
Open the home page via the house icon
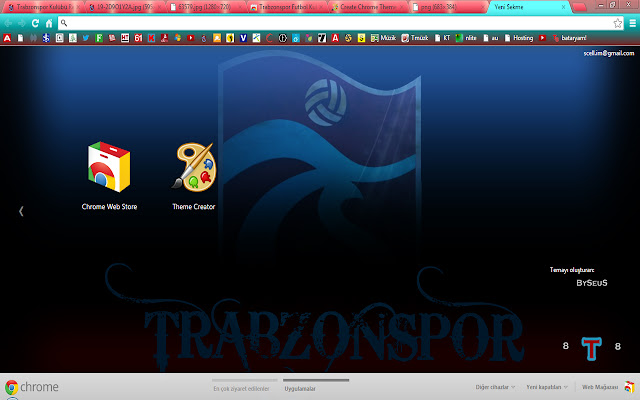pyautogui.click(x=49, y=23)
